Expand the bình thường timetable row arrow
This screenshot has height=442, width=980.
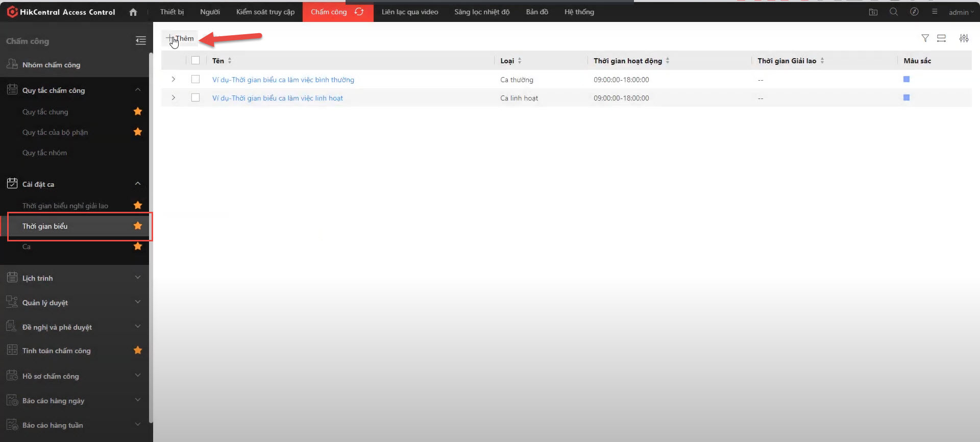[x=174, y=80]
